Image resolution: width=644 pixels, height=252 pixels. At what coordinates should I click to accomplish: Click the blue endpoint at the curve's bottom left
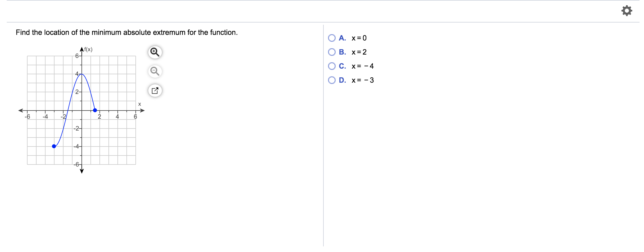pyautogui.click(x=54, y=146)
